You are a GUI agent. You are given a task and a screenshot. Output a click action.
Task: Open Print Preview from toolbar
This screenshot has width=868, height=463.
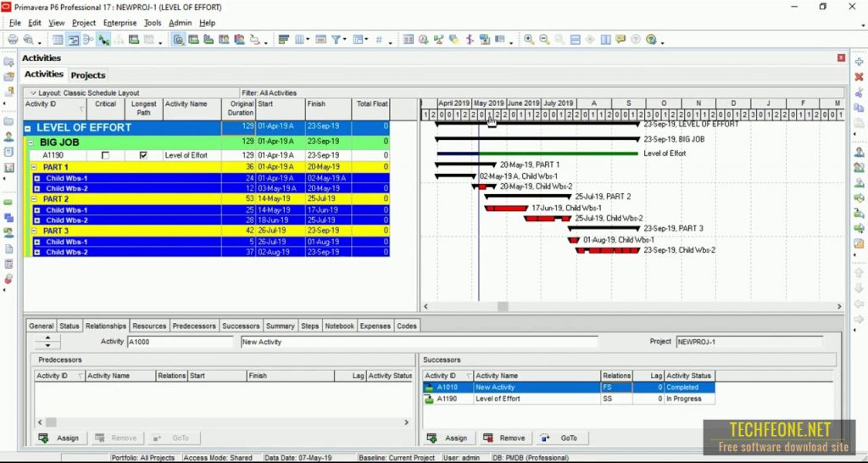click(28, 39)
